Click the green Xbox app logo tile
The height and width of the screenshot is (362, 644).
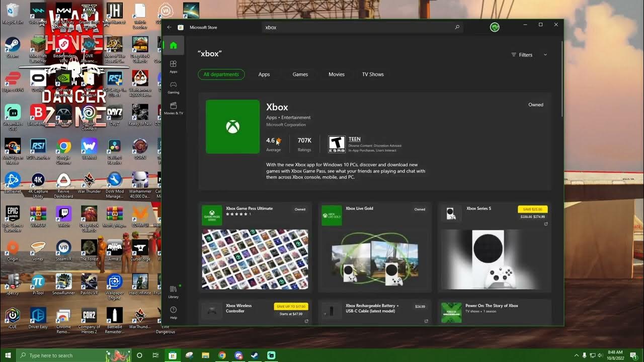point(232,127)
